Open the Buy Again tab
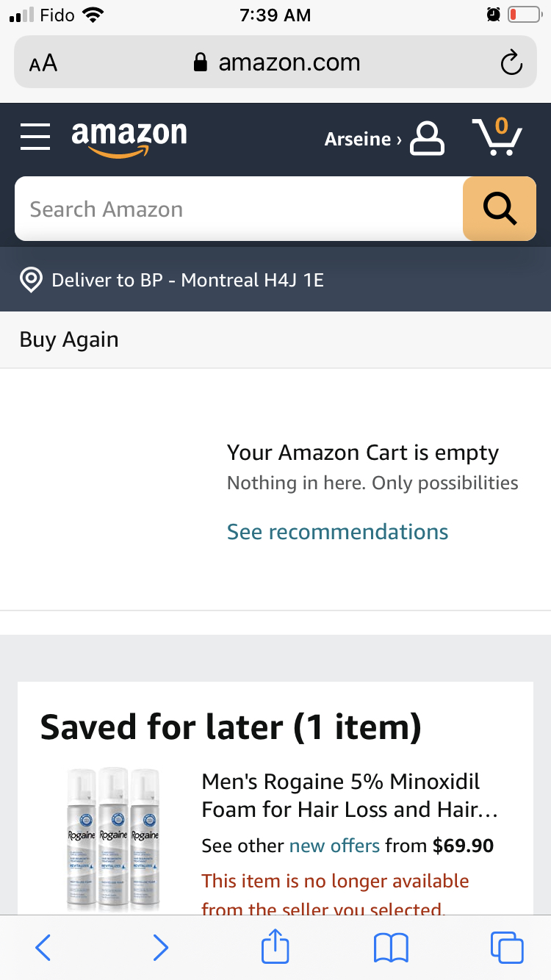Image resolution: width=551 pixels, height=980 pixels. point(69,339)
